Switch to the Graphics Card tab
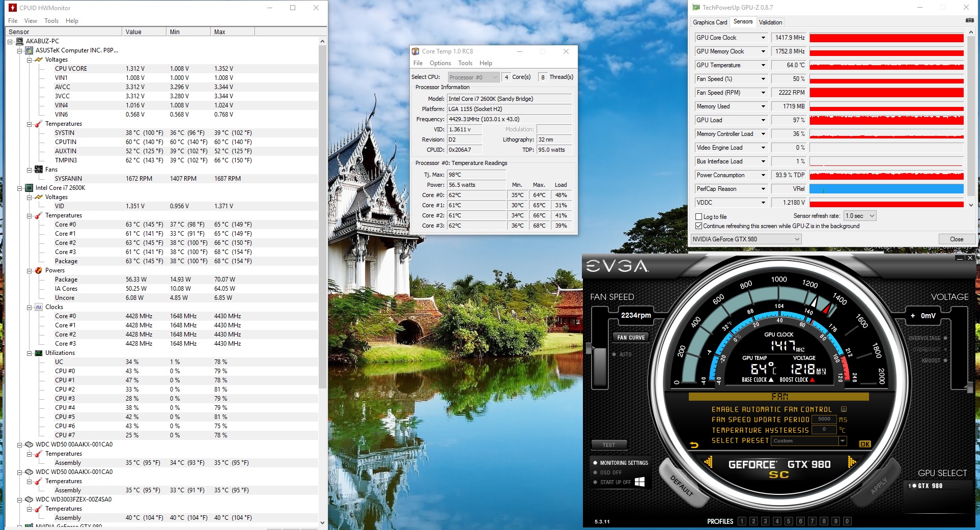This screenshot has height=530, width=980. (x=710, y=22)
